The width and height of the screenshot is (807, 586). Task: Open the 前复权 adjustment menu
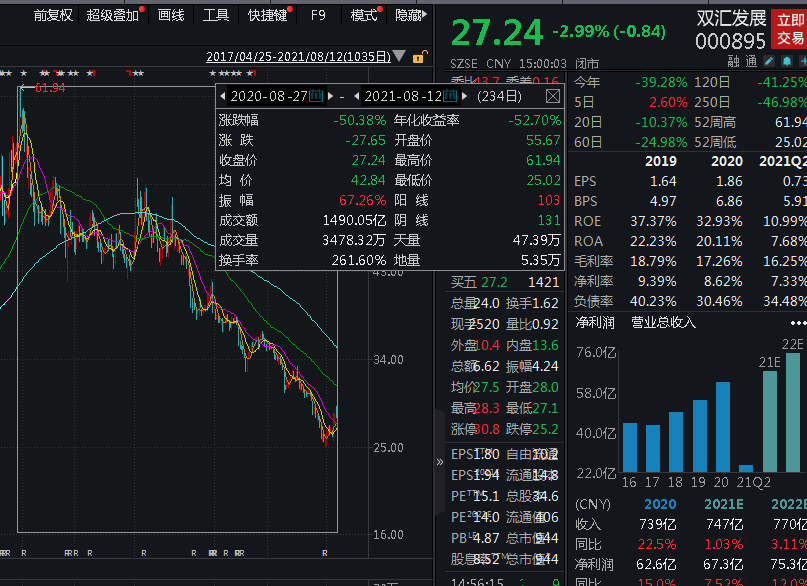point(52,15)
